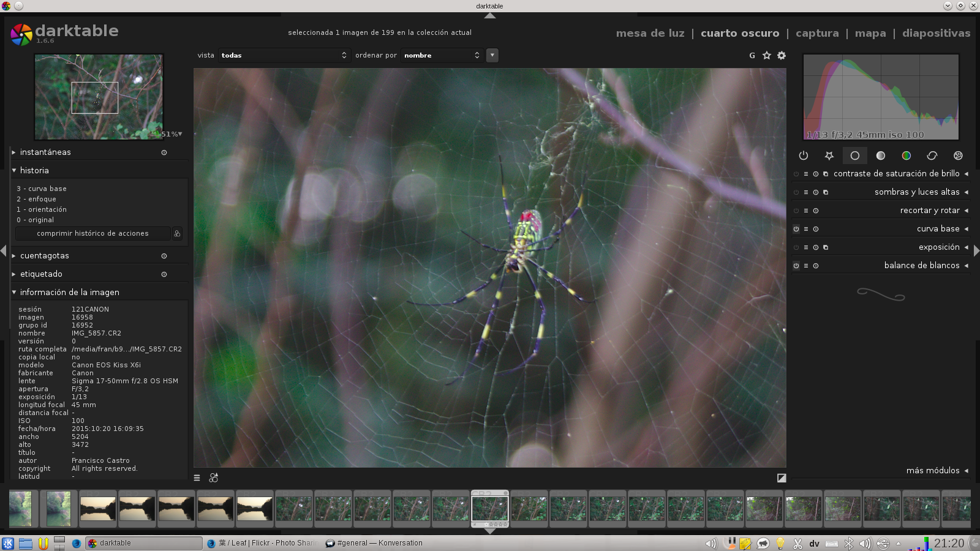Image resolution: width=980 pixels, height=551 pixels.
Task: Enable recortar y rotar module
Action: coord(796,211)
